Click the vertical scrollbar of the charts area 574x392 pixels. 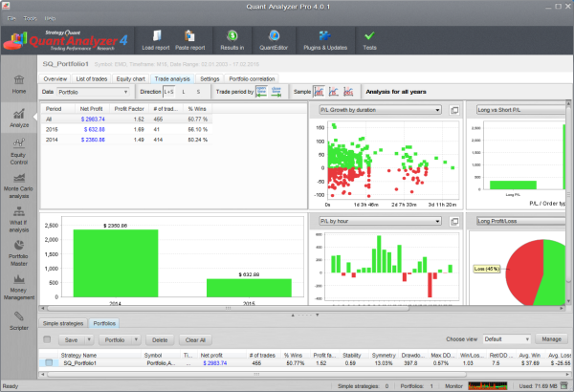pyautogui.click(x=568, y=194)
